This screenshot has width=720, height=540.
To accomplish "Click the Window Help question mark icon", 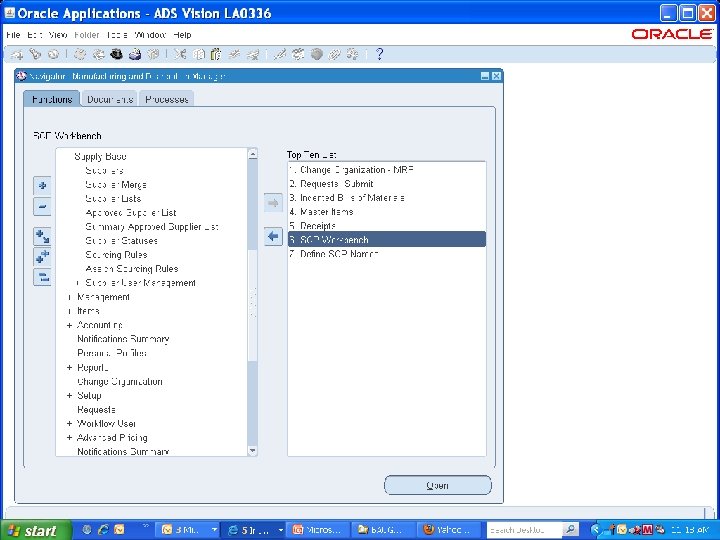I will (x=379, y=55).
